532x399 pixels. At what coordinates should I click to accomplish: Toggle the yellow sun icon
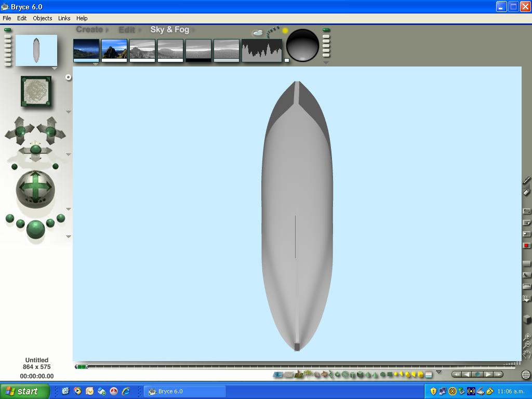tap(285, 31)
